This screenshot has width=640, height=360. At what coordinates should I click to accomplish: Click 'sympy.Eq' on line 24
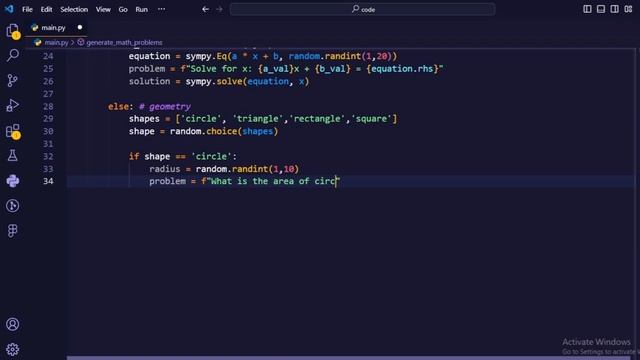pos(206,56)
